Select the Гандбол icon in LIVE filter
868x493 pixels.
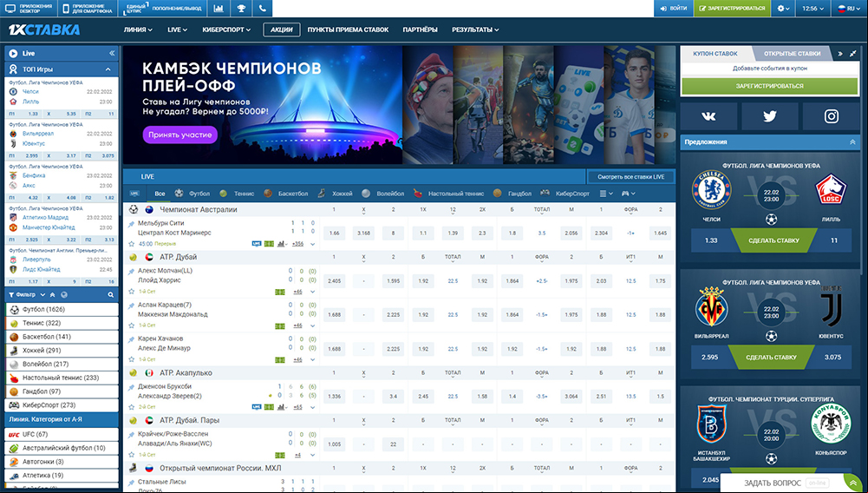(497, 194)
